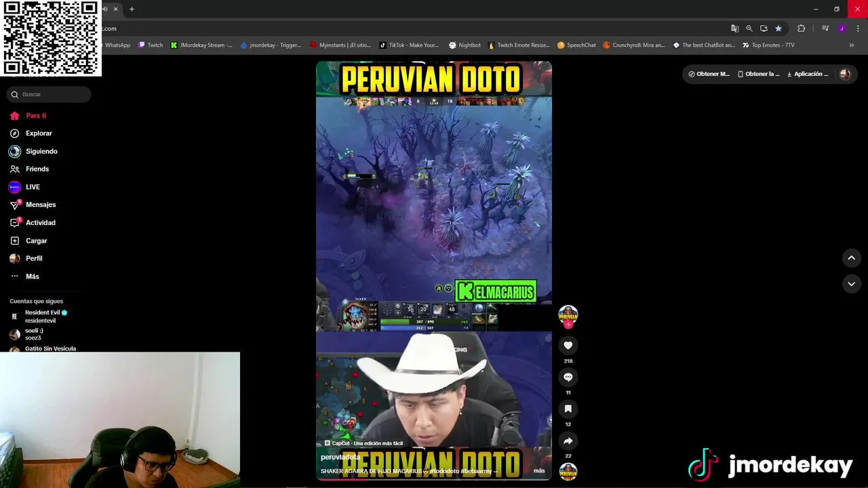Open Resident Evil followed account
This screenshot has width=868, height=488.
point(41,317)
